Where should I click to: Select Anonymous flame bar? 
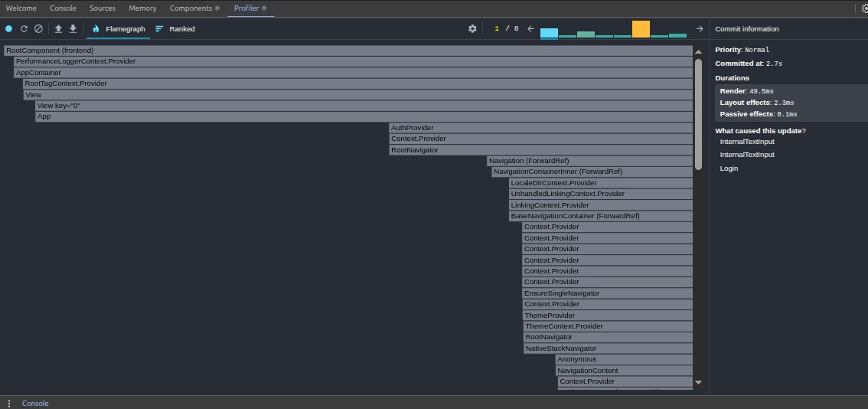tap(625, 359)
